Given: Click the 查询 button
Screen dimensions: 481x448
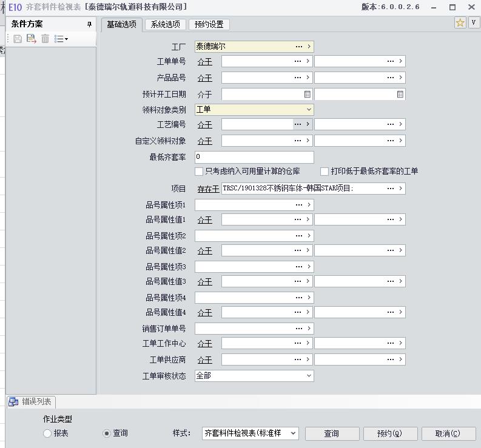Looking at the screenshot, I should click(x=332, y=433).
